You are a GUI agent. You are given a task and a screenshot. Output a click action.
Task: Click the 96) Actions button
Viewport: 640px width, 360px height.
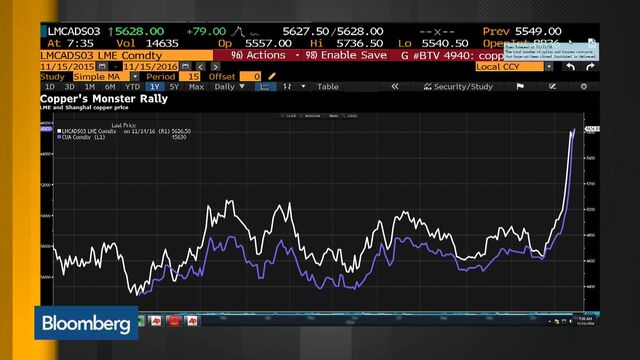pyautogui.click(x=258, y=56)
